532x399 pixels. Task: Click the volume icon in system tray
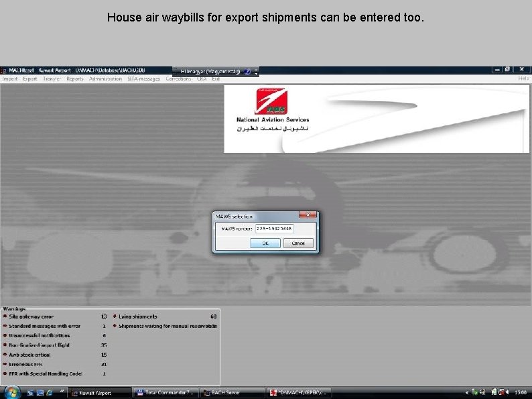point(507,392)
